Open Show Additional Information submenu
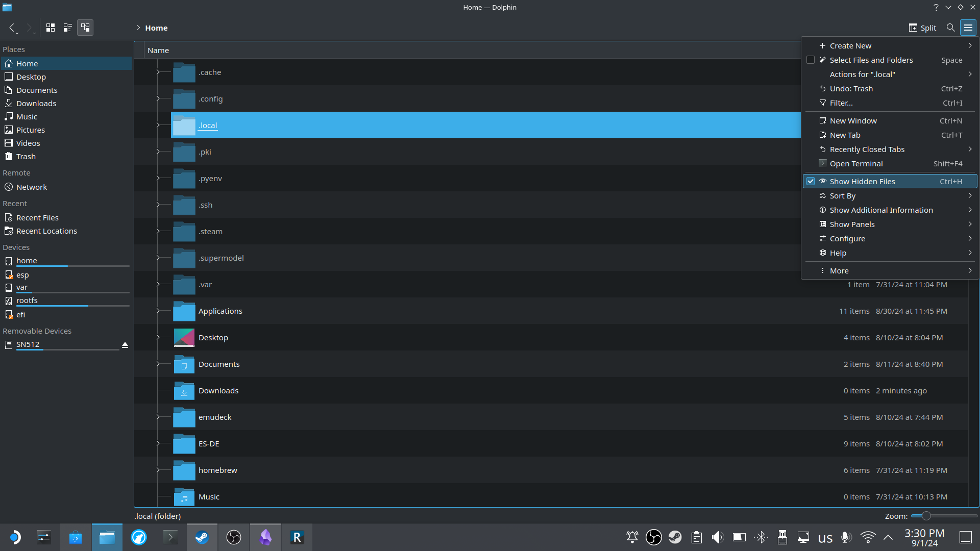The height and width of the screenshot is (551, 980). point(890,210)
